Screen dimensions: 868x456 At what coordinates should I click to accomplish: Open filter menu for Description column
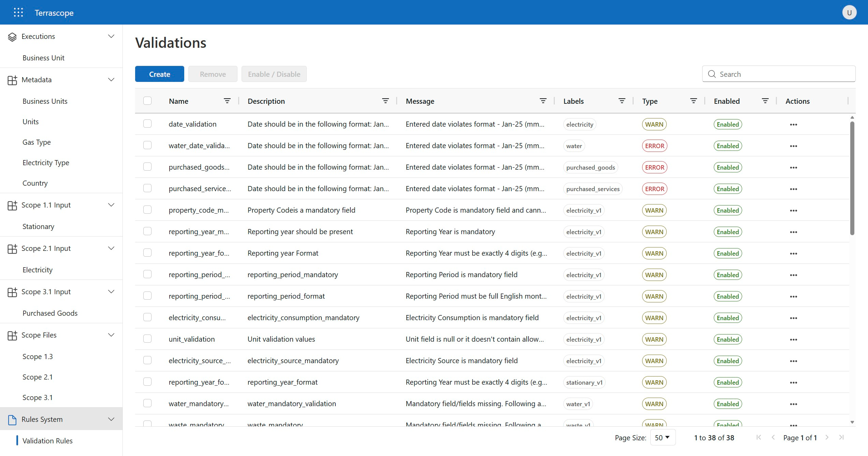(x=385, y=101)
